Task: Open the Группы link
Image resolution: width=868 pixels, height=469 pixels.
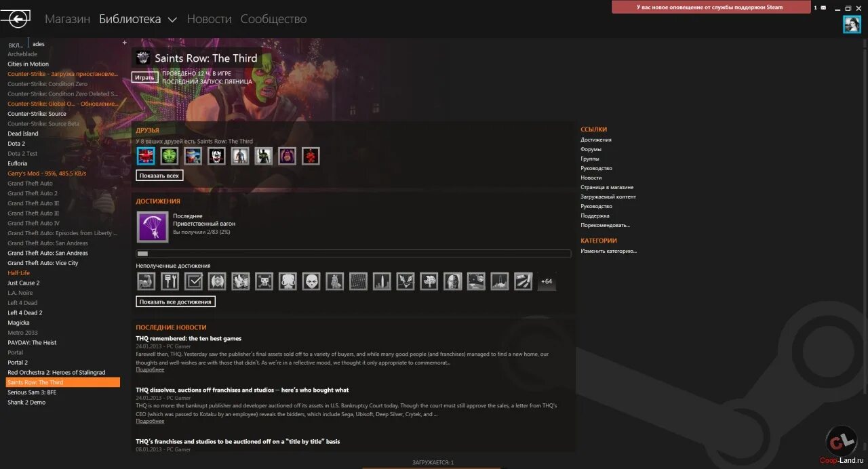Action: coord(590,159)
